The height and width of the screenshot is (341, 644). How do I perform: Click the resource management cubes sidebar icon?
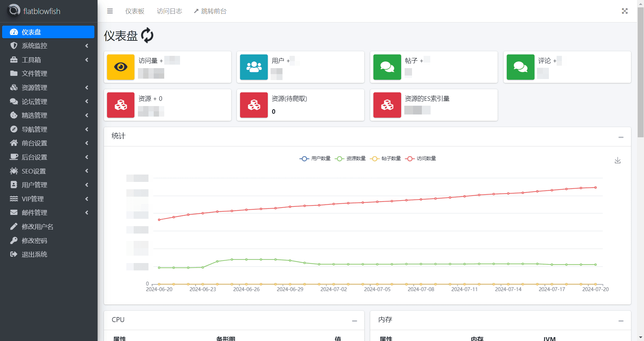click(14, 87)
